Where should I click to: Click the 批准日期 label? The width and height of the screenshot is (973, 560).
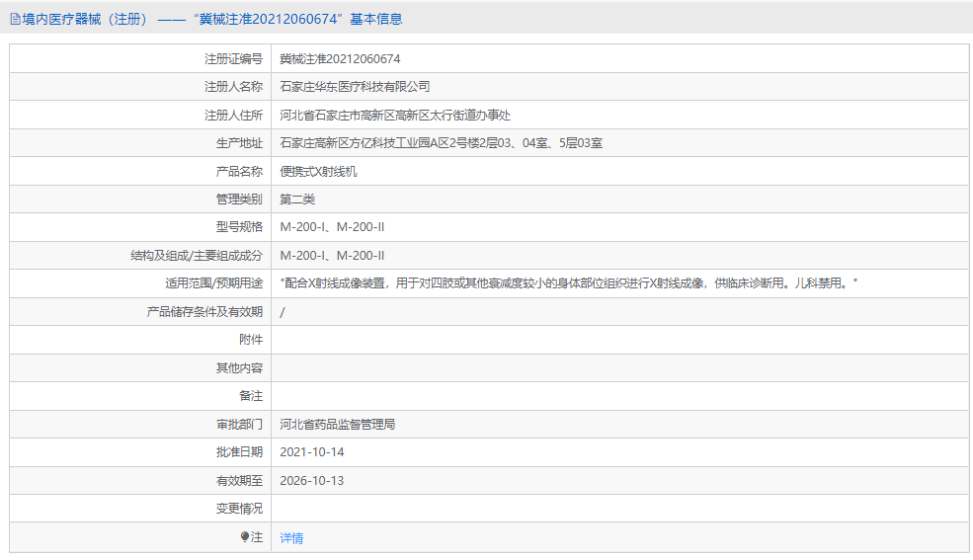(x=239, y=452)
